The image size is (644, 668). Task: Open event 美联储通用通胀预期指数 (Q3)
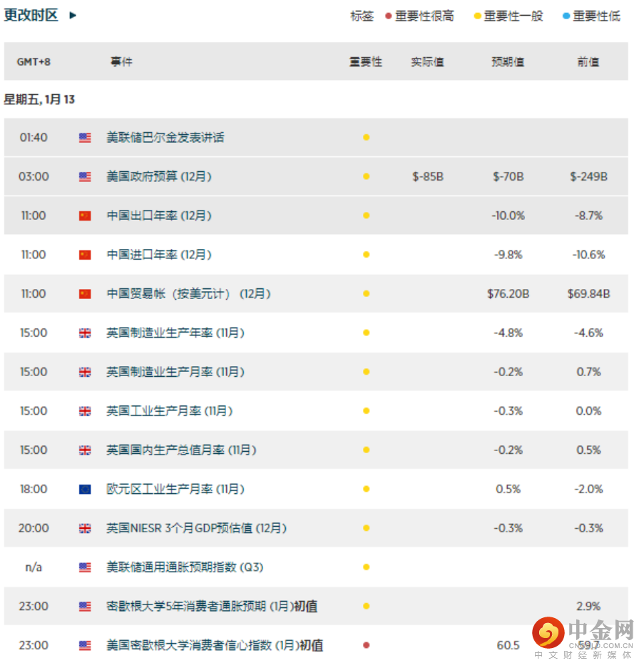pyautogui.click(x=185, y=567)
